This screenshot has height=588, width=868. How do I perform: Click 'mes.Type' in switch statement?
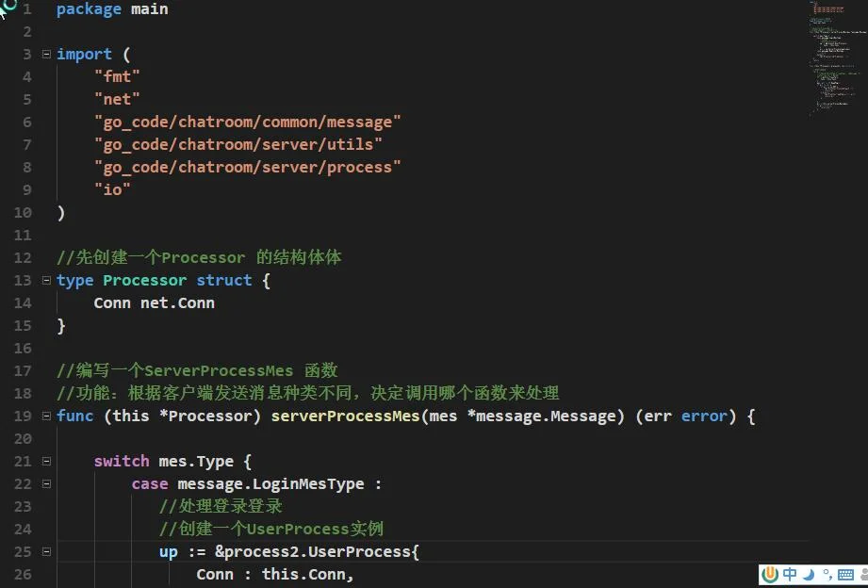[196, 461]
